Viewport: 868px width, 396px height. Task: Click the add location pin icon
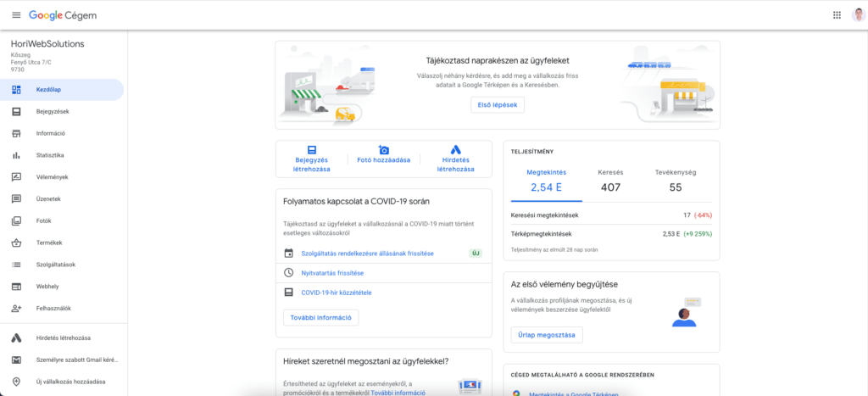[17, 382]
